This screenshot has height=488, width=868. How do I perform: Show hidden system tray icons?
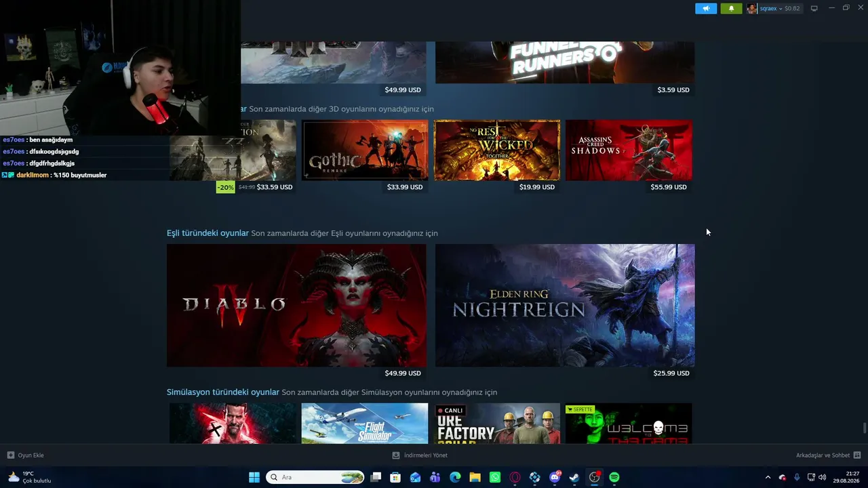[768, 478]
